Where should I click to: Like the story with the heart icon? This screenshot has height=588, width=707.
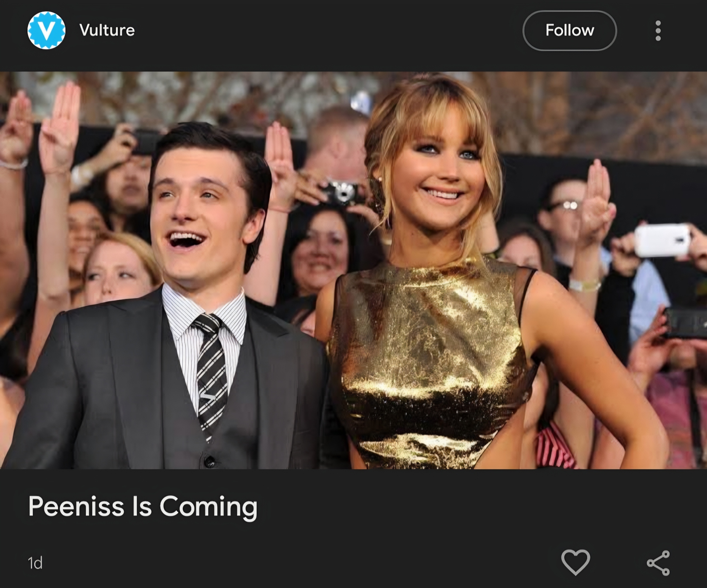tap(575, 562)
